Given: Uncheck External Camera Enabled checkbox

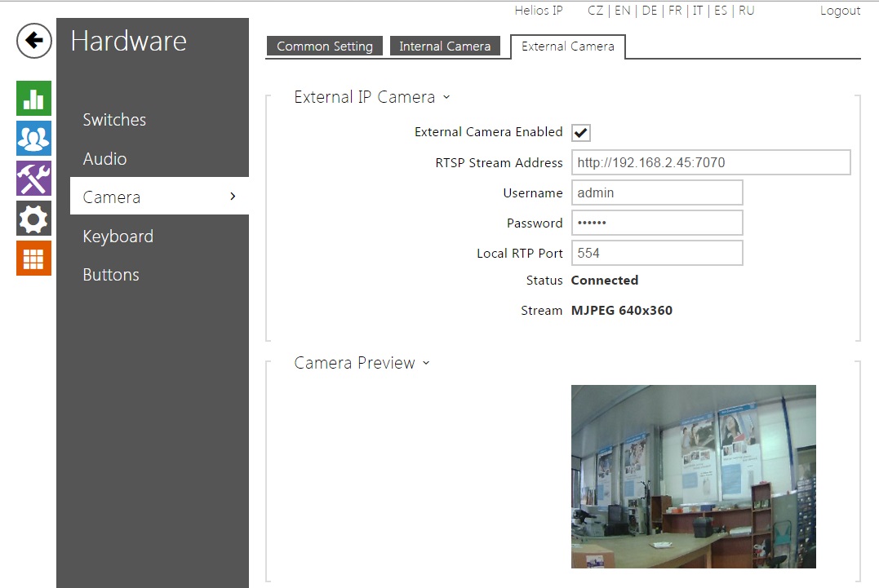Looking at the screenshot, I should pos(581,133).
